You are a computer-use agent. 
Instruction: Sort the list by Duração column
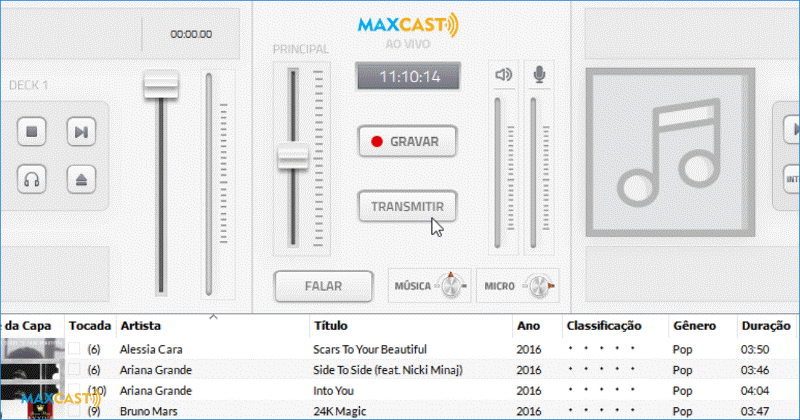(x=766, y=326)
